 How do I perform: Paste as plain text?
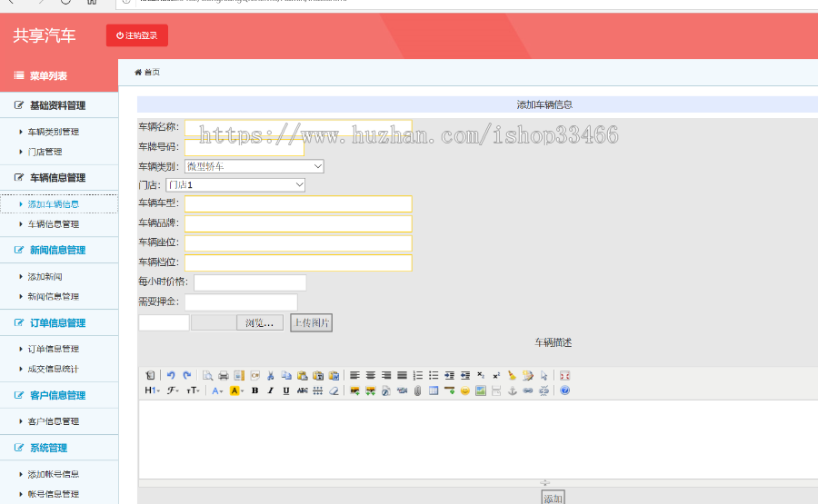point(318,375)
